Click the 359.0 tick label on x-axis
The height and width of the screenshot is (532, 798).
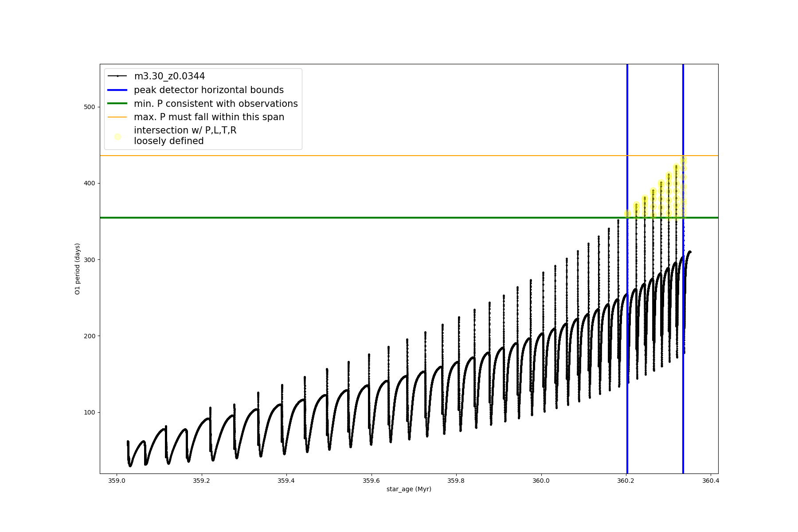117,481
